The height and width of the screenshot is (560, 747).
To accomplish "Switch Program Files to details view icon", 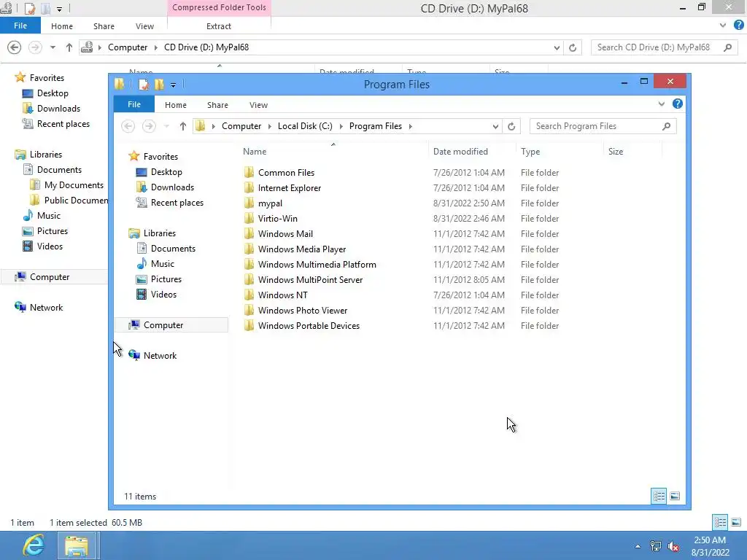I will coord(659,496).
